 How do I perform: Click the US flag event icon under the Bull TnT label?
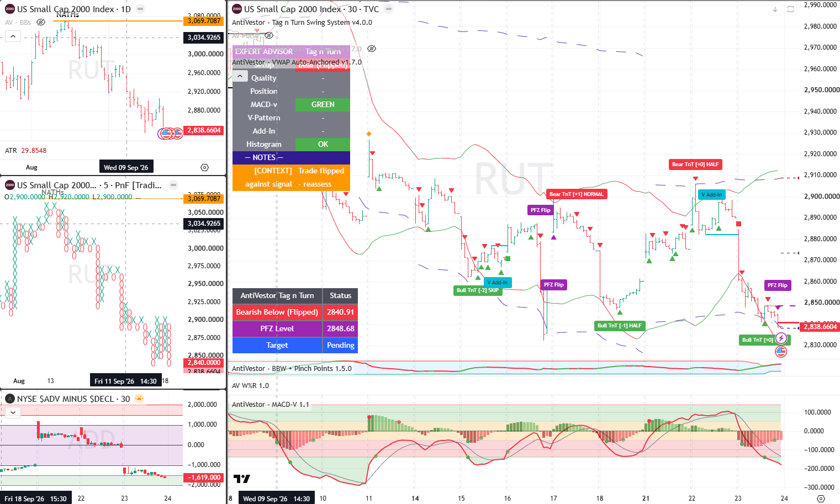click(x=781, y=351)
